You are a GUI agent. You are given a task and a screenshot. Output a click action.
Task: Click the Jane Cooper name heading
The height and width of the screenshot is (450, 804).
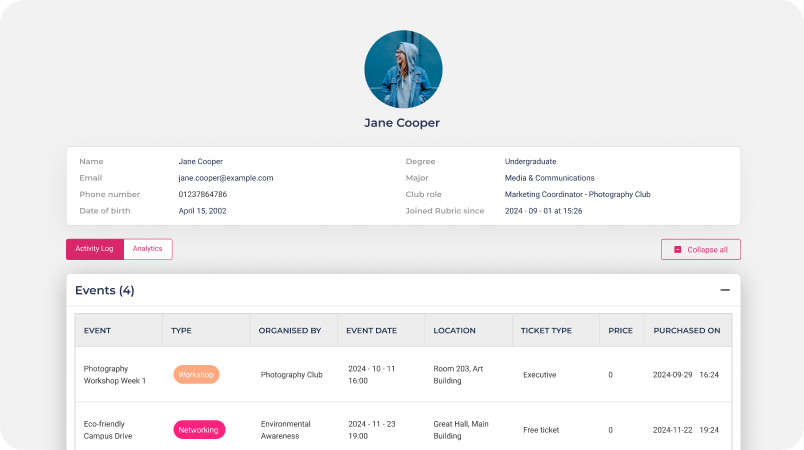[x=402, y=123]
